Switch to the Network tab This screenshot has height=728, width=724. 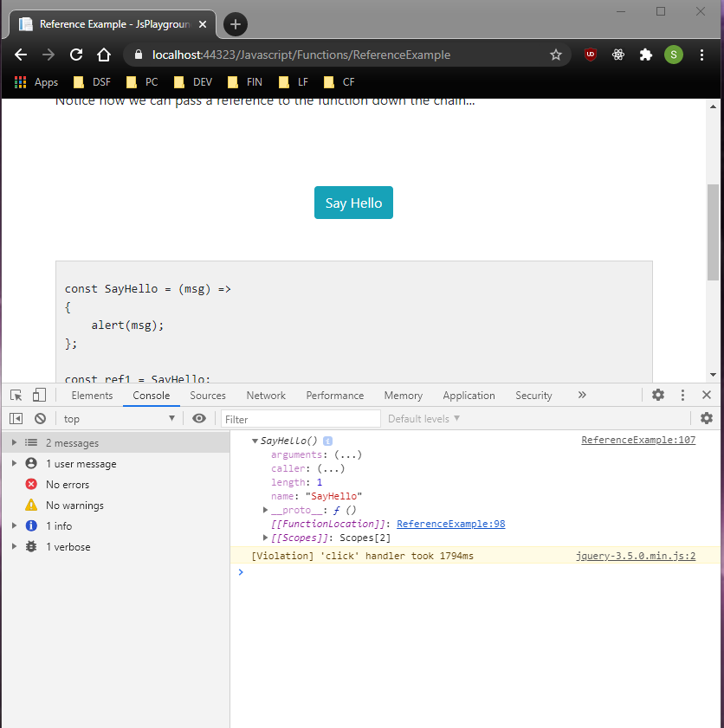coord(266,396)
